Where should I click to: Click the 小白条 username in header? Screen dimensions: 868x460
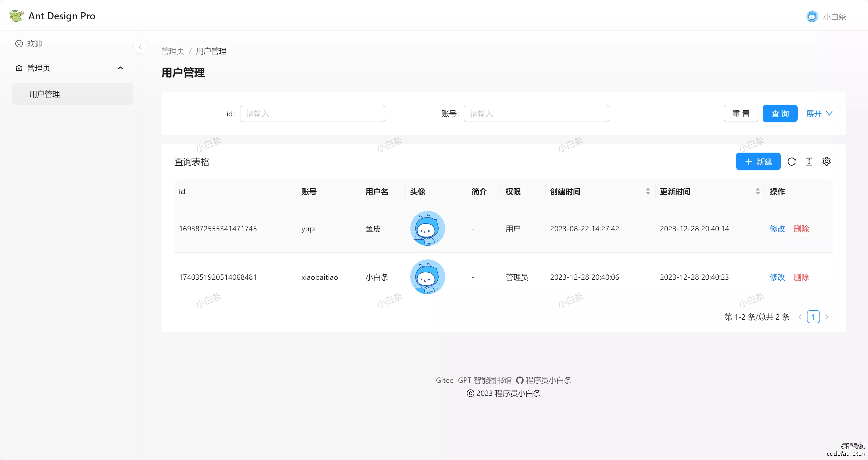835,17
